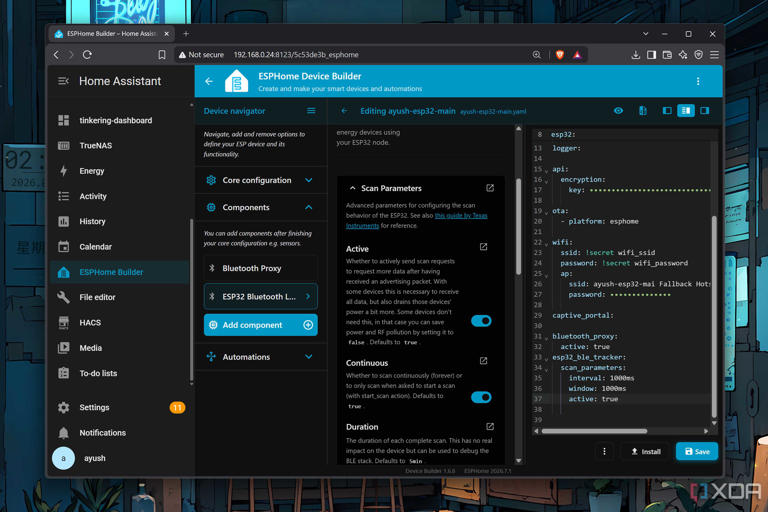Click the YAML editor vertical scrollbar
The width and height of the screenshot is (768, 512).
714,316
